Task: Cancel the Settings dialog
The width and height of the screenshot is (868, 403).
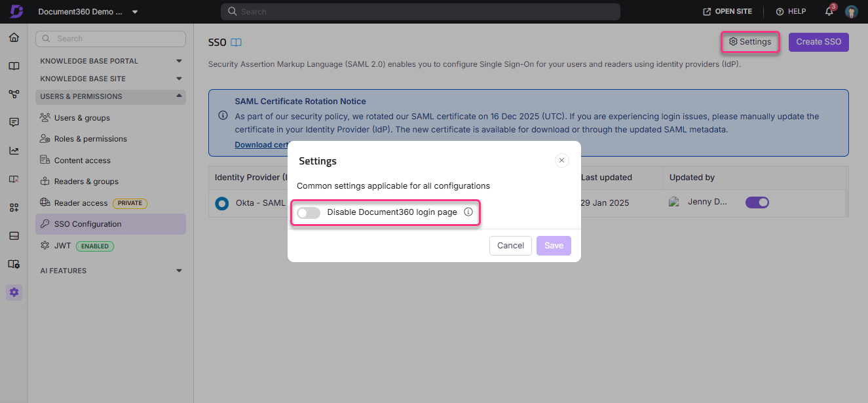Action: [x=510, y=246]
